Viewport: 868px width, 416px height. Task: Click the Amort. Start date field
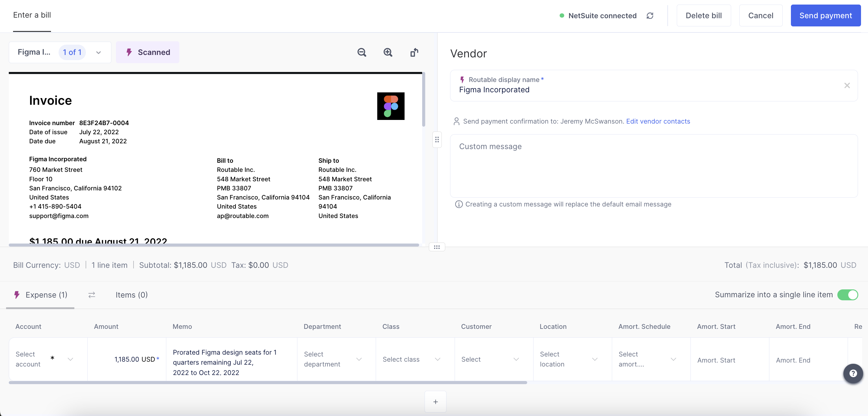click(x=730, y=360)
